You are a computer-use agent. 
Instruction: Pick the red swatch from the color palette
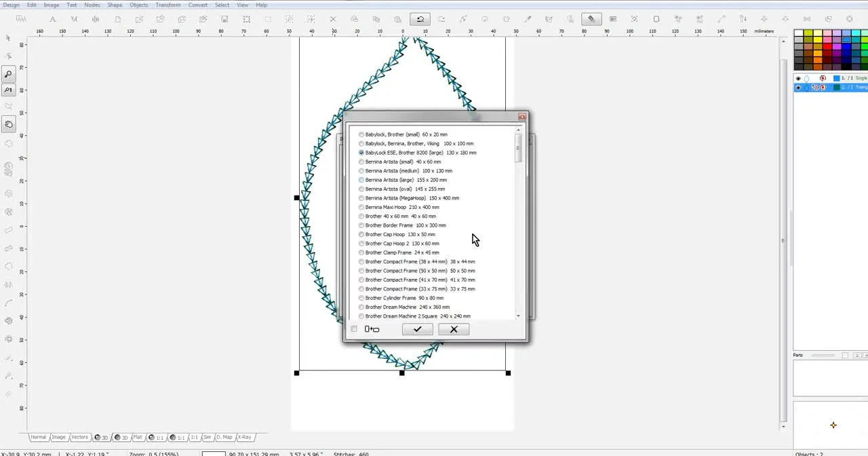click(827, 47)
